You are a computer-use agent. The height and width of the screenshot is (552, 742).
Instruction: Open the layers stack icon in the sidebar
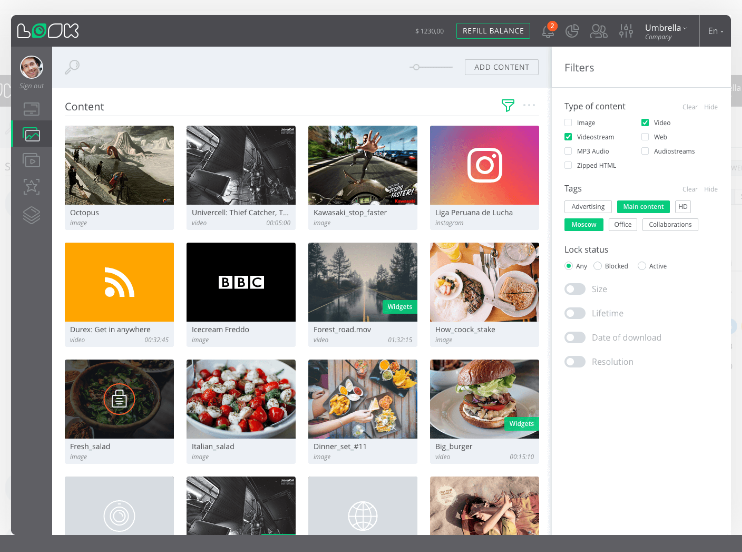coord(32,214)
